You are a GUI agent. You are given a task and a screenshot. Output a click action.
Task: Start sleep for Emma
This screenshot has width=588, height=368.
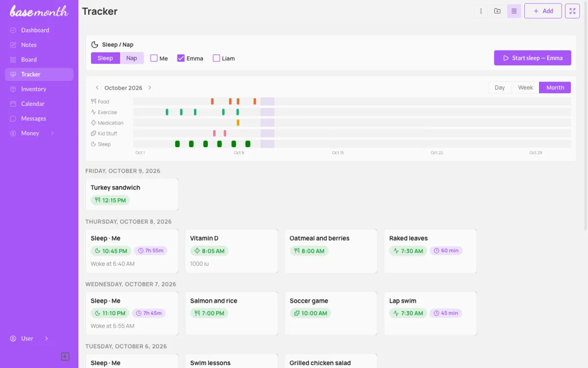[533, 58]
